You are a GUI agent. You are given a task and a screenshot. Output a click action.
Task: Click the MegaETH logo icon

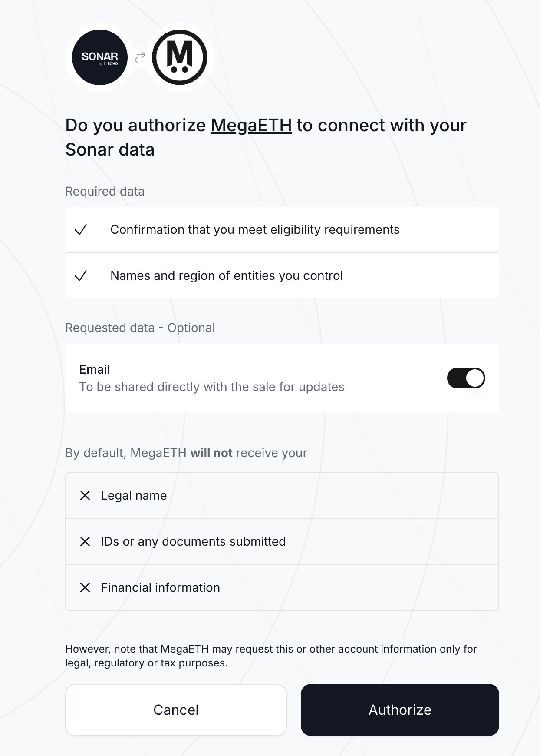click(180, 57)
